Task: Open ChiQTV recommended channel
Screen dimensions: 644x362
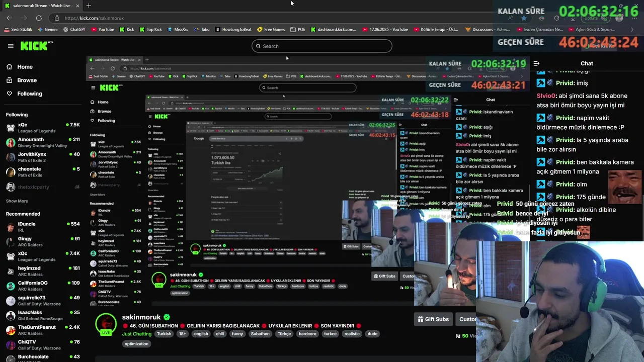Action: tap(43, 345)
